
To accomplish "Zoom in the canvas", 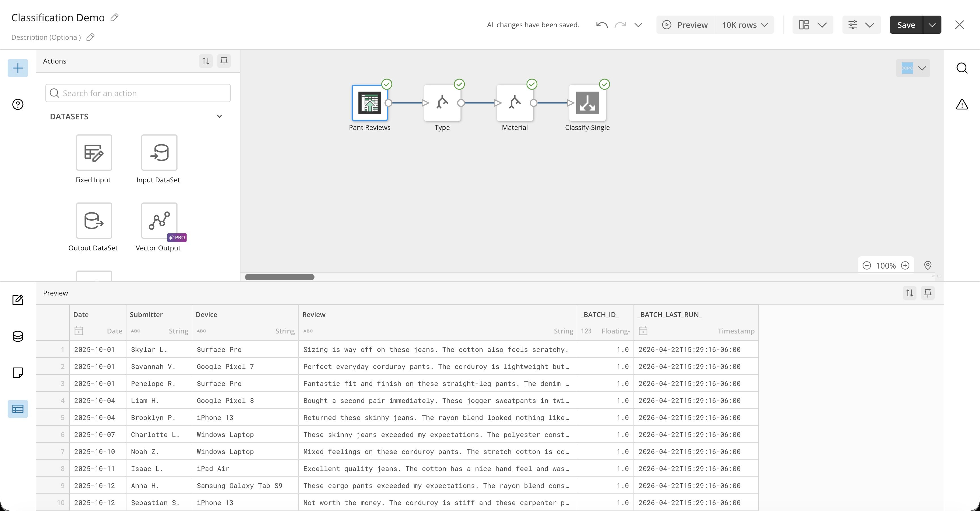I will 905,266.
